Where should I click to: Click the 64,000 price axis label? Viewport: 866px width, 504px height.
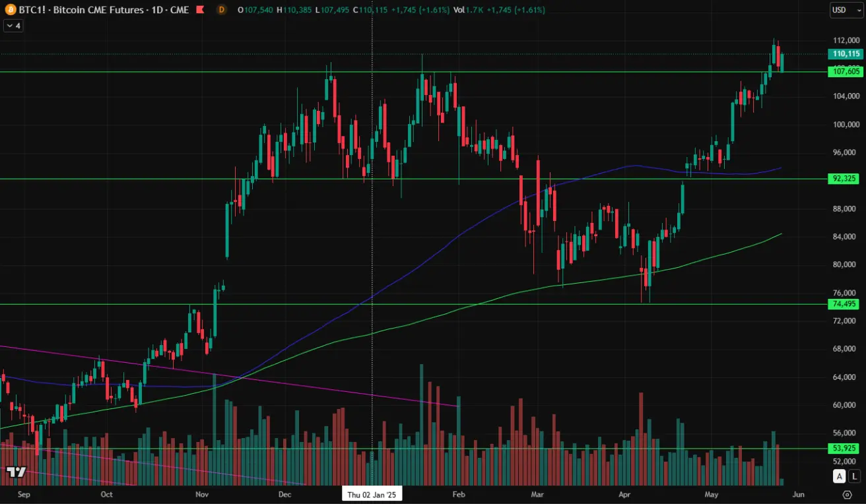(x=846, y=377)
